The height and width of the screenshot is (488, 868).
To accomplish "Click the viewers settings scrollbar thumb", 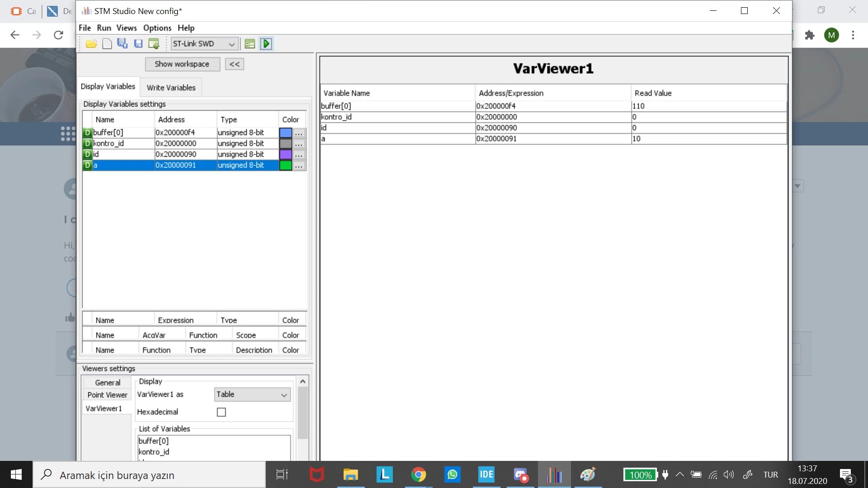I will click(303, 413).
